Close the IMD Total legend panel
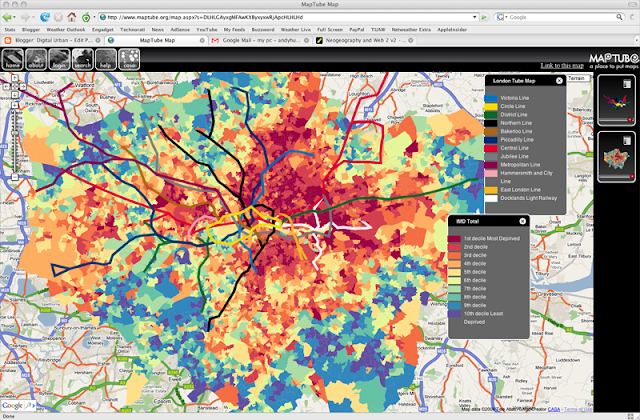 coord(522,221)
